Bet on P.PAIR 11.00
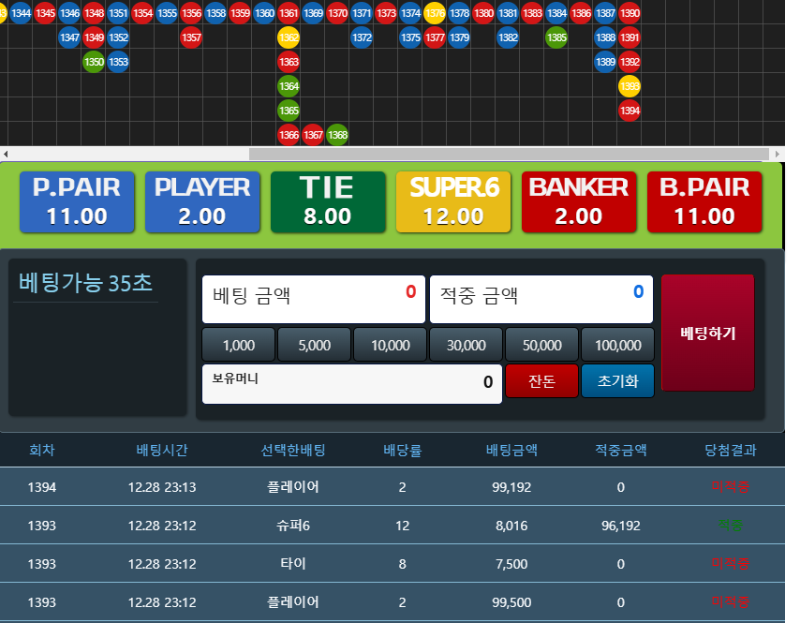Image resolution: width=800 pixels, height=623 pixels. click(x=77, y=202)
